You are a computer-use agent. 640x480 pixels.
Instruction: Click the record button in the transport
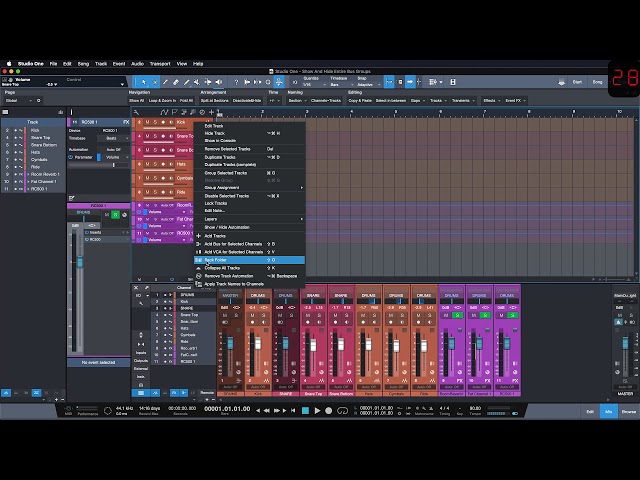point(329,411)
